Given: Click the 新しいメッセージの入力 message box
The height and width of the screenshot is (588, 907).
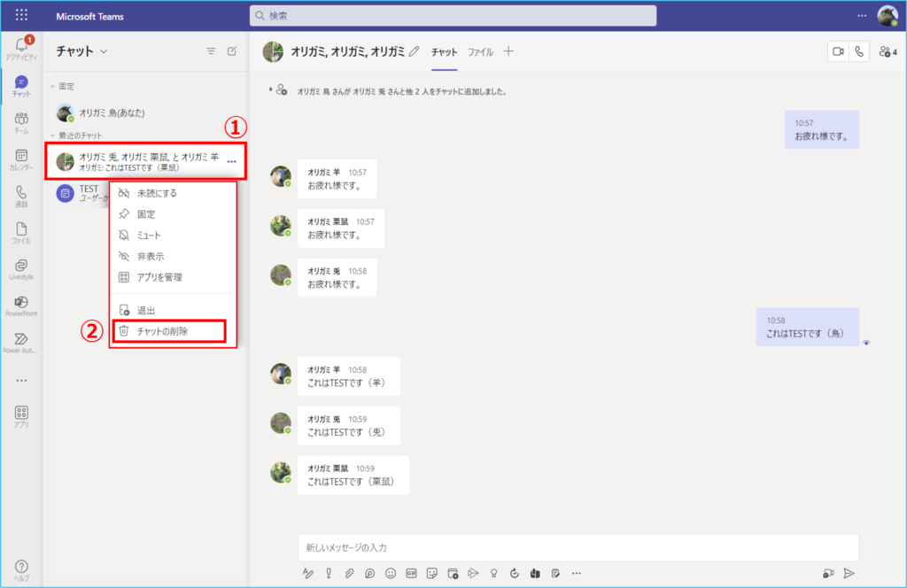Looking at the screenshot, I should coord(578,547).
